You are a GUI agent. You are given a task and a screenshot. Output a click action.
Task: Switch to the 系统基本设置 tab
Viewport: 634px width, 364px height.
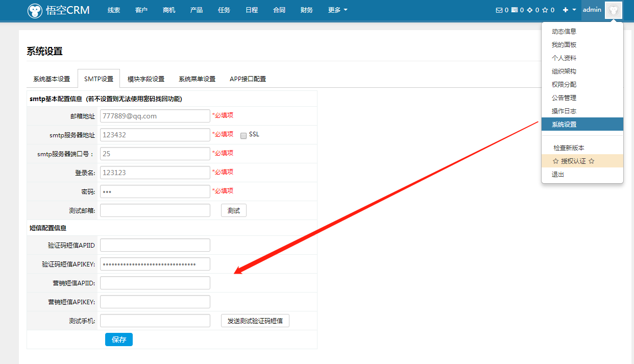[x=52, y=79]
